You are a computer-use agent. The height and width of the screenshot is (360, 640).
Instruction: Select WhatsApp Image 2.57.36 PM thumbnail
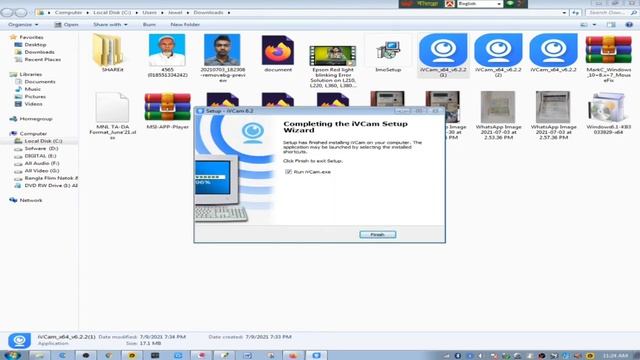tap(553, 107)
